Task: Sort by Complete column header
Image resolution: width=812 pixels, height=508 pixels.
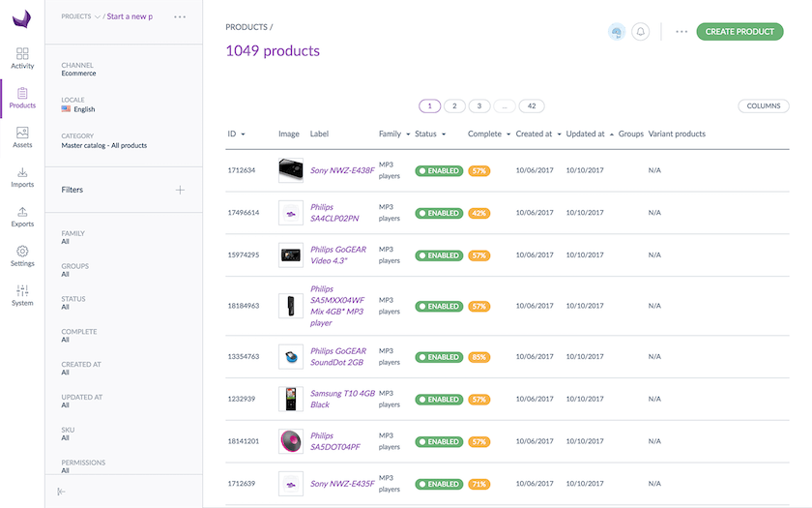Action: point(489,134)
